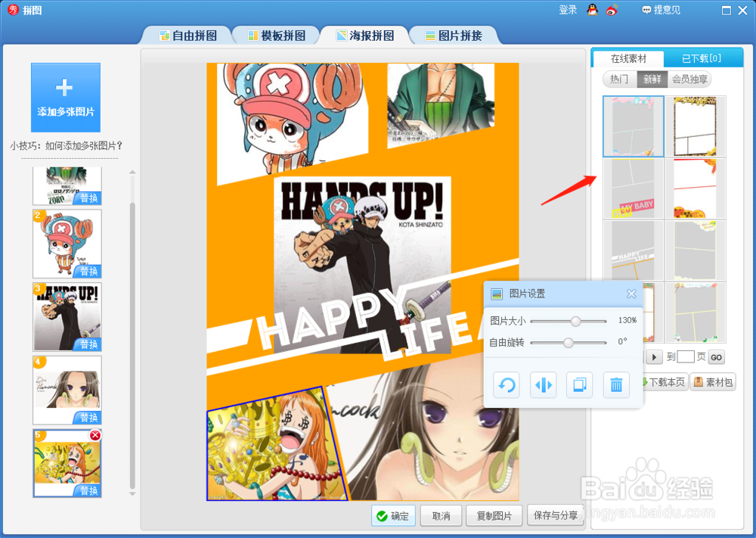This screenshot has width=756, height=538.
Task: Select the red-corner poster template
Action: coord(696,188)
